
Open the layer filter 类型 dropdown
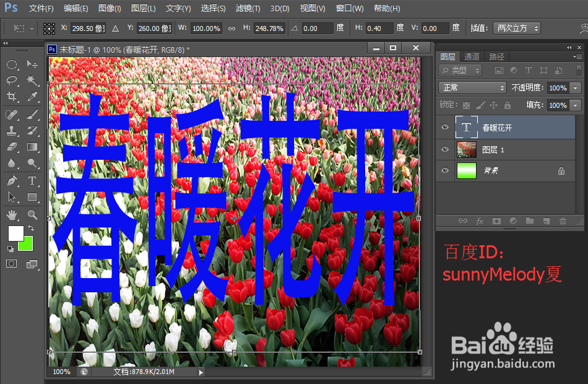click(x=460, y=70)
